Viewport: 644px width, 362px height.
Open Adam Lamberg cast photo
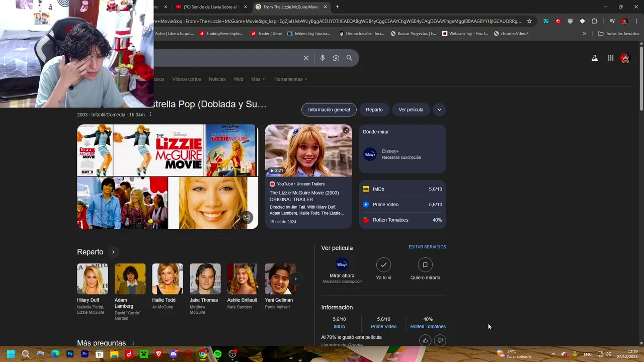pos(130,279)
